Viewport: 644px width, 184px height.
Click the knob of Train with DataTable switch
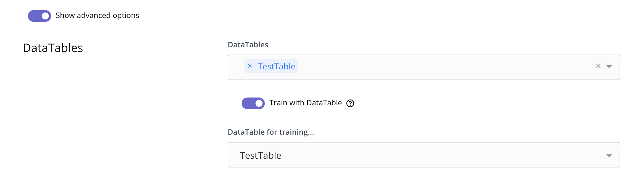click(259, 103)
